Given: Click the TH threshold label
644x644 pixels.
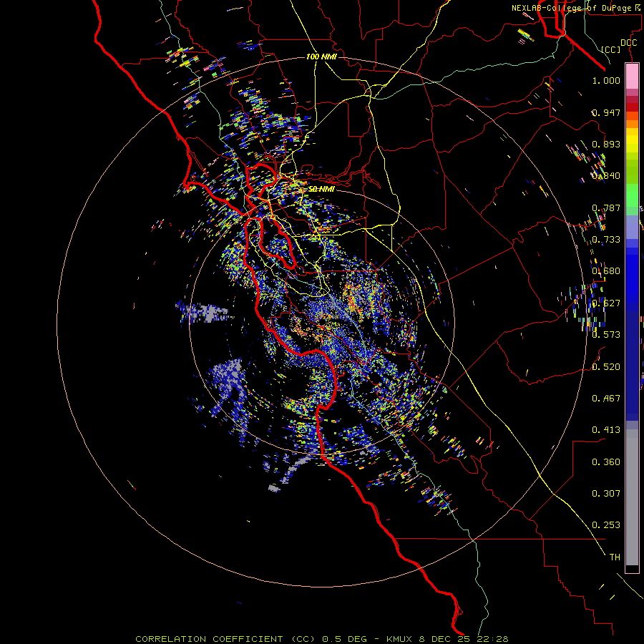Looking at the screenshot, I should 615,557.
